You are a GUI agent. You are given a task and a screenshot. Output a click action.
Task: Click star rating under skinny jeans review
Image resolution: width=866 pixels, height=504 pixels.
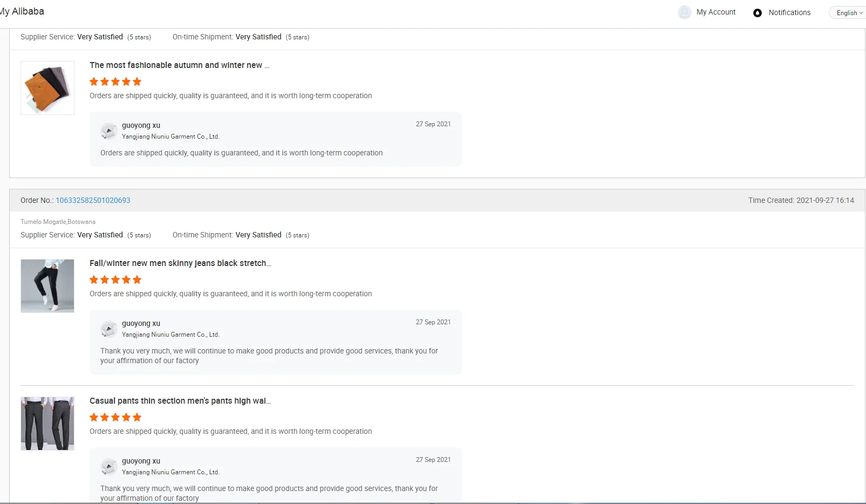pyautogui.click(x=115, y=280)
